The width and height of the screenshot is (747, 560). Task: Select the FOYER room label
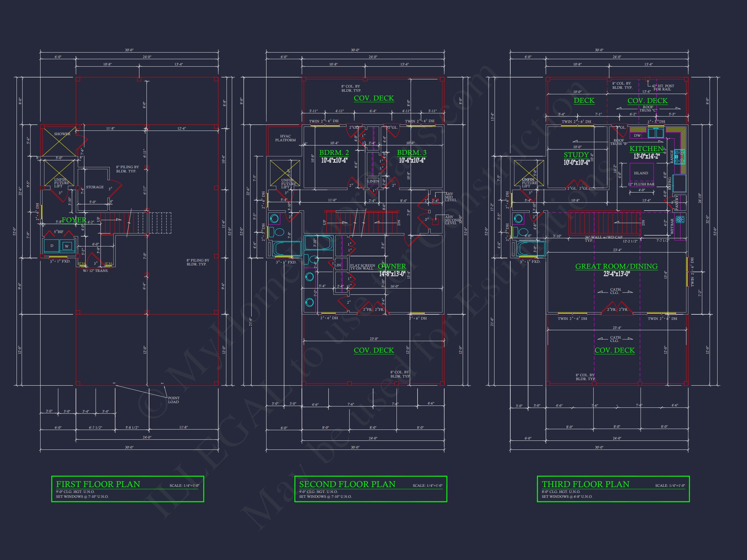pyautogui.click(x=74, y=220)
